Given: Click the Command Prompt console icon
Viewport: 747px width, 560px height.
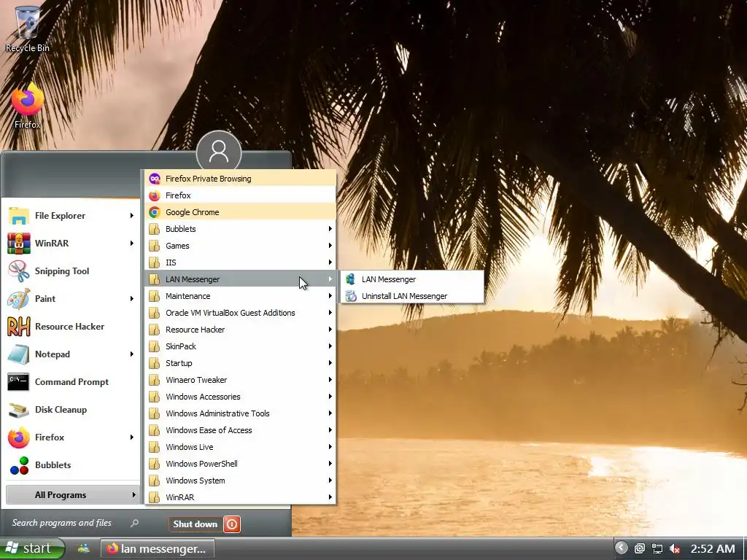Looking at the screenshot, I should coord(18,382).
